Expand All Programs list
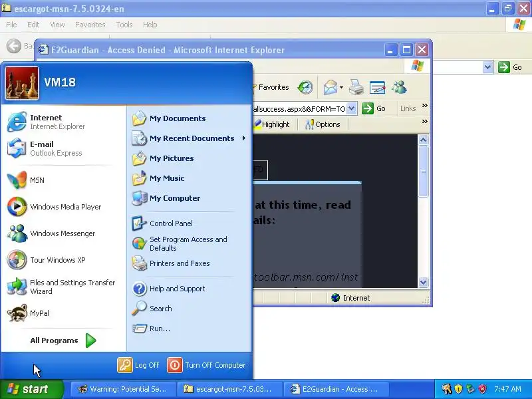The image size is (532, 399). (x=63, y=340)
